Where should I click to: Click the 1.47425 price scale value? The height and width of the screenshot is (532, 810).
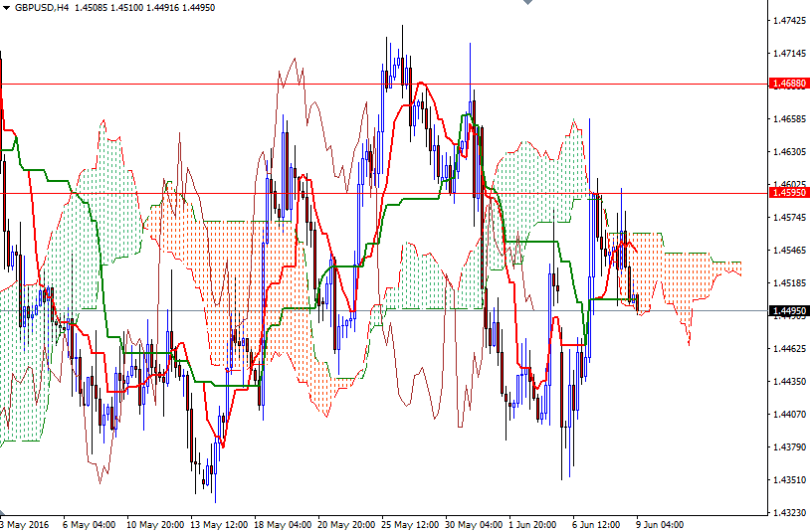788,20
